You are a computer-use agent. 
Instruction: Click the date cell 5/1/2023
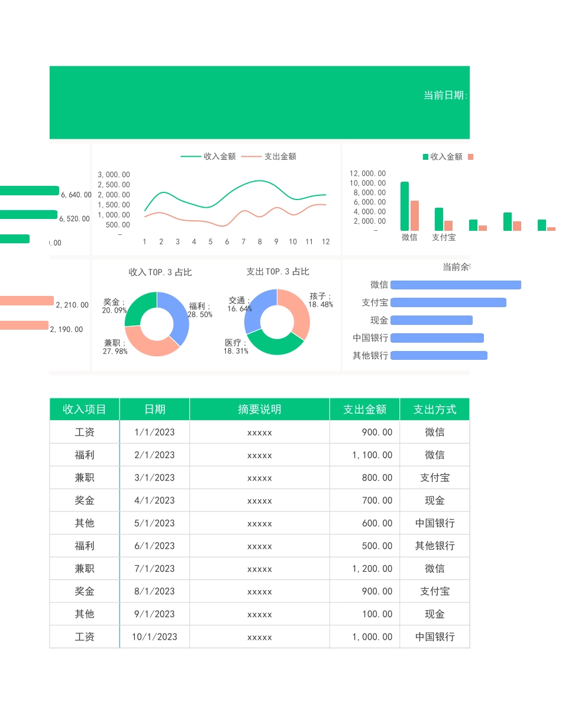tap(154, 523)
